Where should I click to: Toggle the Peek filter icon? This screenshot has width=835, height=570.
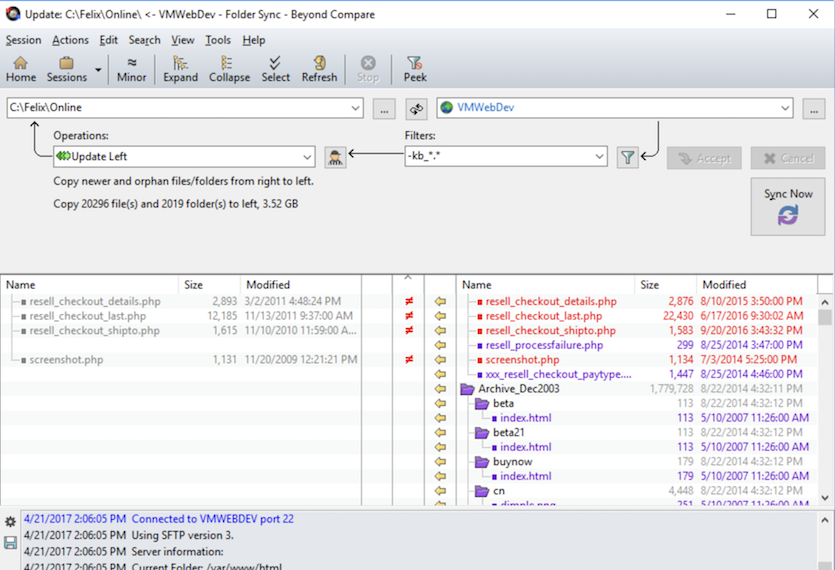tap(415, 69)
